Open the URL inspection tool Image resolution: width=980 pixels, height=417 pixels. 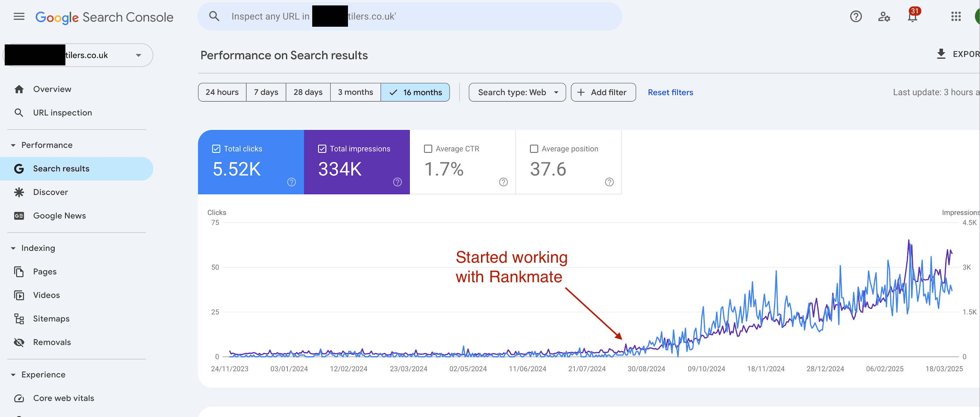point(62,112)
